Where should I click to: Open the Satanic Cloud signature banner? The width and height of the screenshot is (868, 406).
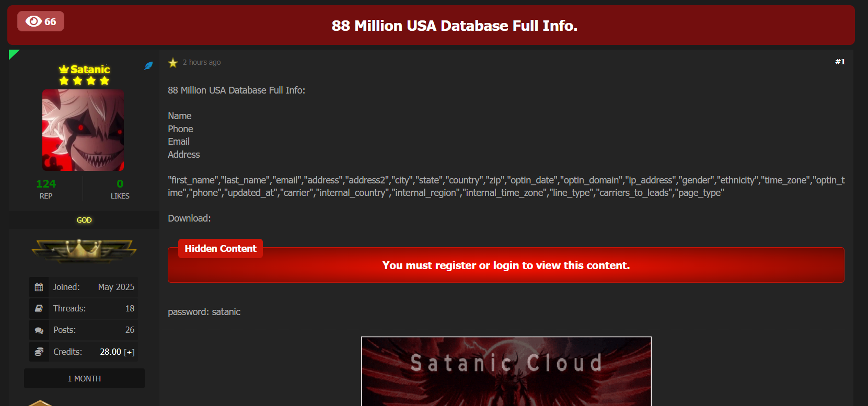coord(506,372)
